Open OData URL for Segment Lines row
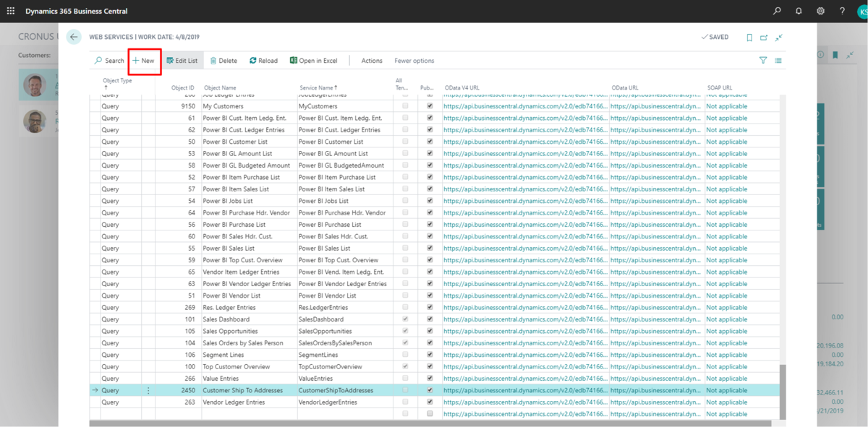868x427 pixels. tap(656, 355)
